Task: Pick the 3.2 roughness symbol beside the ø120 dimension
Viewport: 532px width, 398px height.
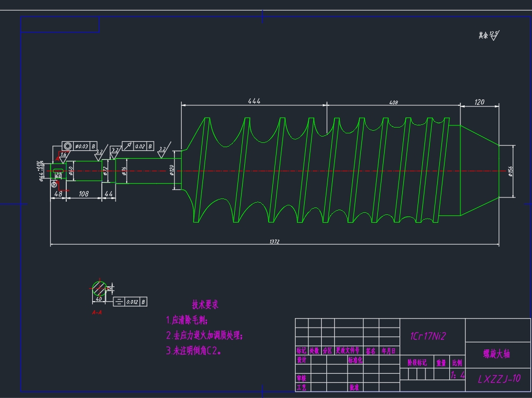Action: (164, 150)
